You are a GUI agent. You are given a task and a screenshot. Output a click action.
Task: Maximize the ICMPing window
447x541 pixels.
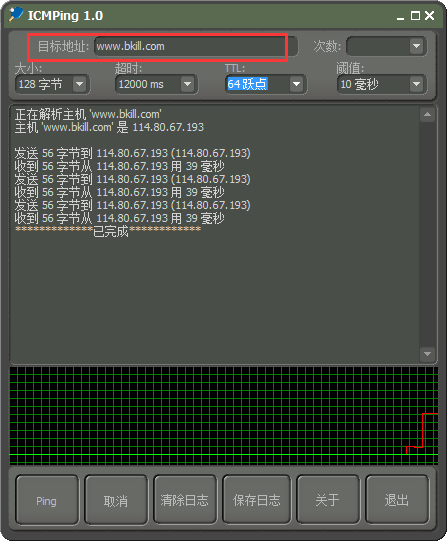click(415, 16)
